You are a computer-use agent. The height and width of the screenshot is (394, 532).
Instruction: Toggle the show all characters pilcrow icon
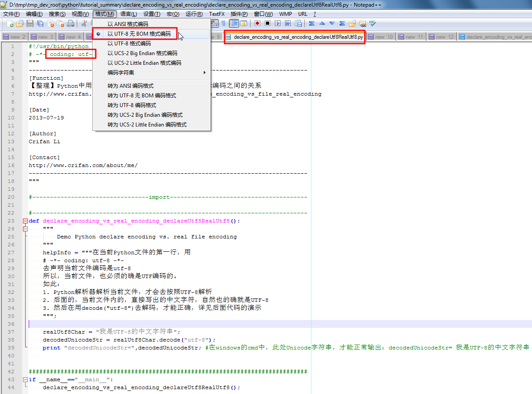224,23
